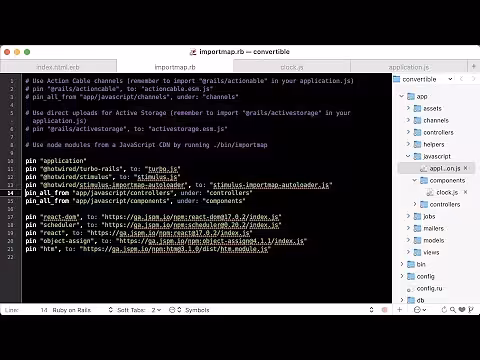Screen dimensions: 480x360
Task: Expand the jobs folder
Action: point(408,216)
